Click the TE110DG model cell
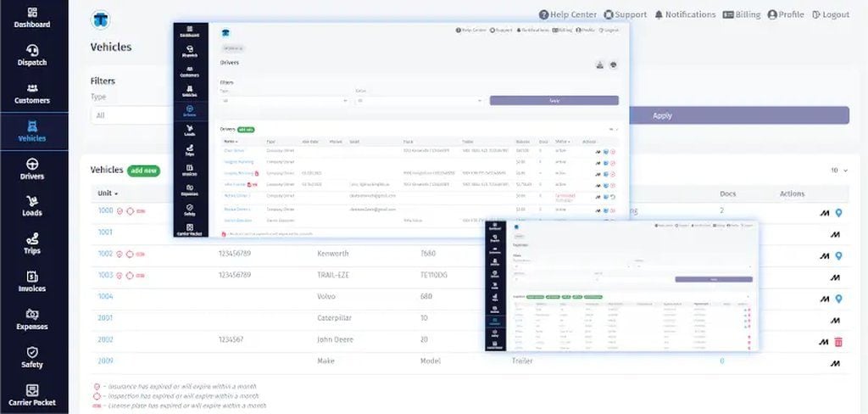Image resolution: width=868 pixels, height=414 pixels. coord(434,276)
